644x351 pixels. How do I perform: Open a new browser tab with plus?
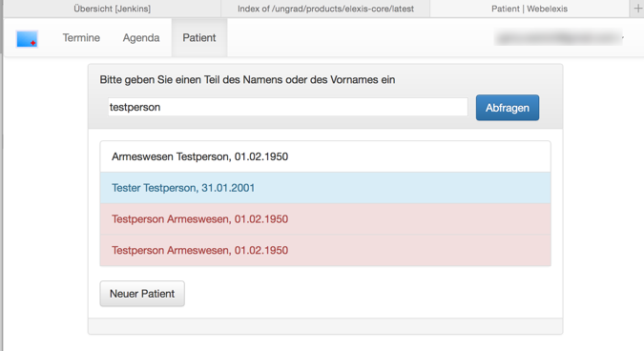tap(637, 9)
